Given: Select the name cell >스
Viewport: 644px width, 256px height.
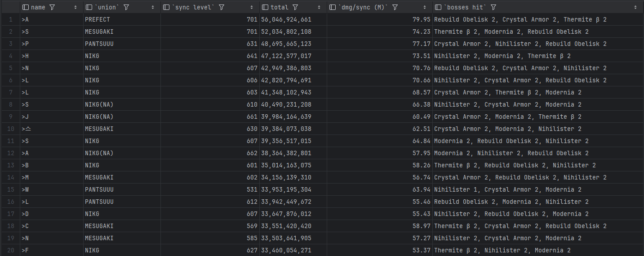Looking at the screenshot, I should [x=52, y=129].
